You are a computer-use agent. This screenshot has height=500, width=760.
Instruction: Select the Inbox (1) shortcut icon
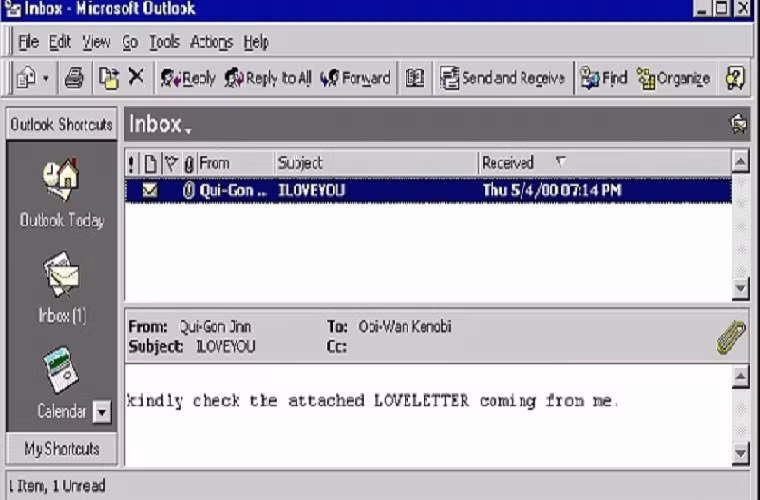point(61,275)
